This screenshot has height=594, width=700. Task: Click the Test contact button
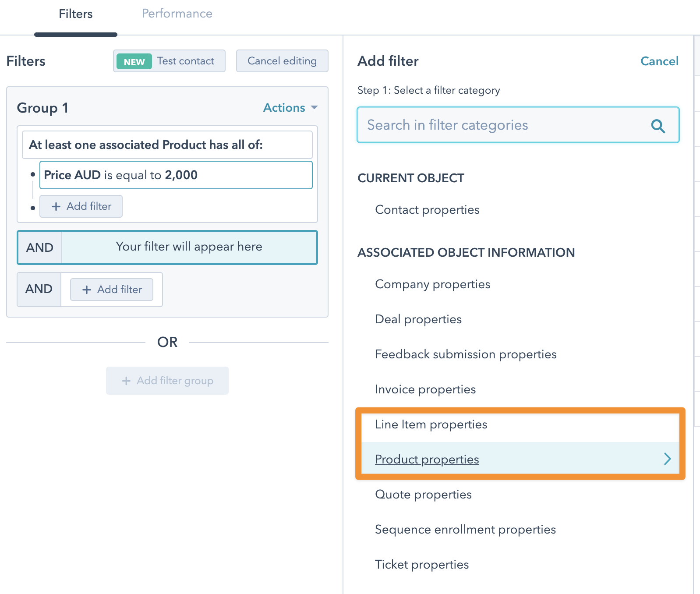click(x=169, y=61)
